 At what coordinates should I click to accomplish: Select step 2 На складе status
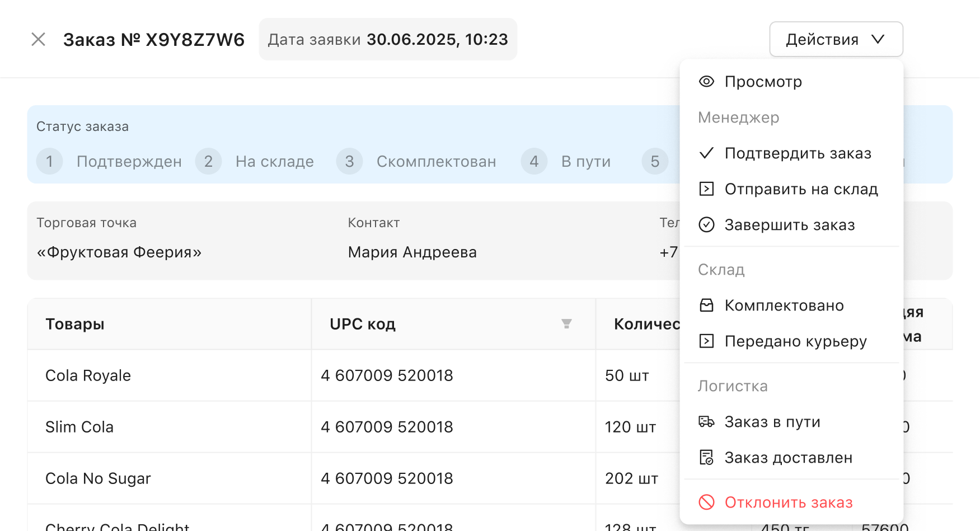pyautogui.click(x=255, y=162)
